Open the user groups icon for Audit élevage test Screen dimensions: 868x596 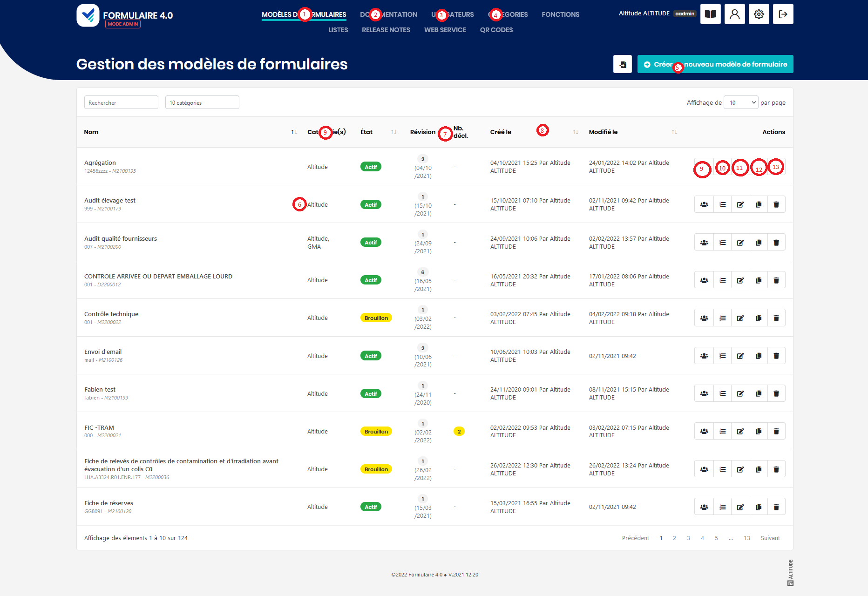coord(704,204)
